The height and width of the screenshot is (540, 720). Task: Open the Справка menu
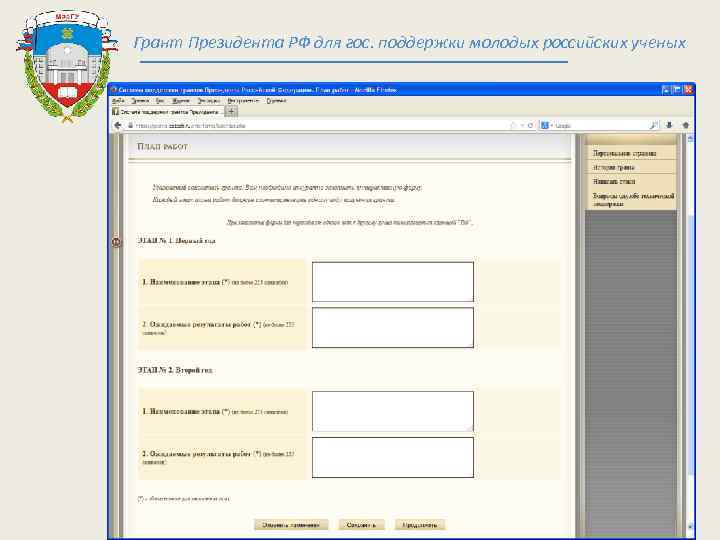[x=276, y=101]
